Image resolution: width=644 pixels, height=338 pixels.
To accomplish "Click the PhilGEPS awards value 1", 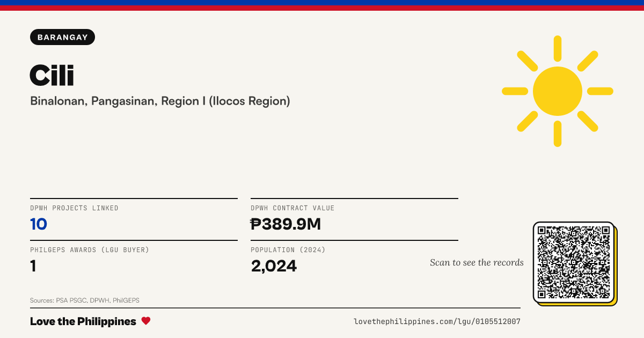I will 33,266.
